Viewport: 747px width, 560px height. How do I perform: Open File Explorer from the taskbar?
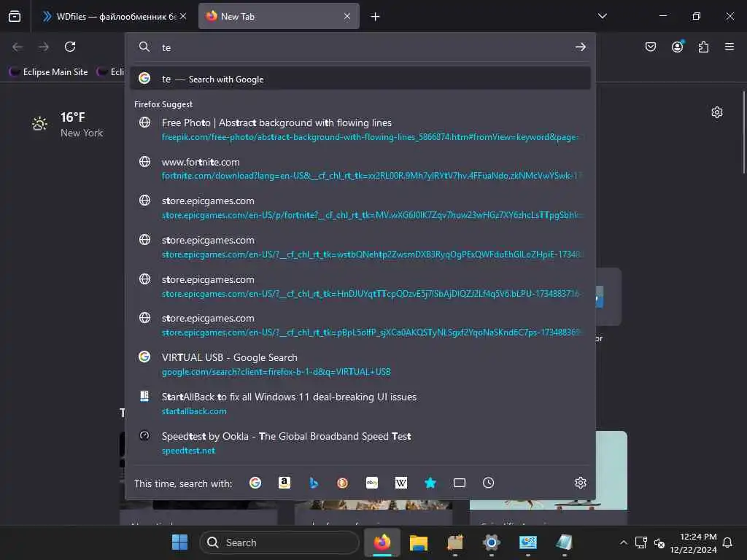pyautogui.click(x=418, y=542)
